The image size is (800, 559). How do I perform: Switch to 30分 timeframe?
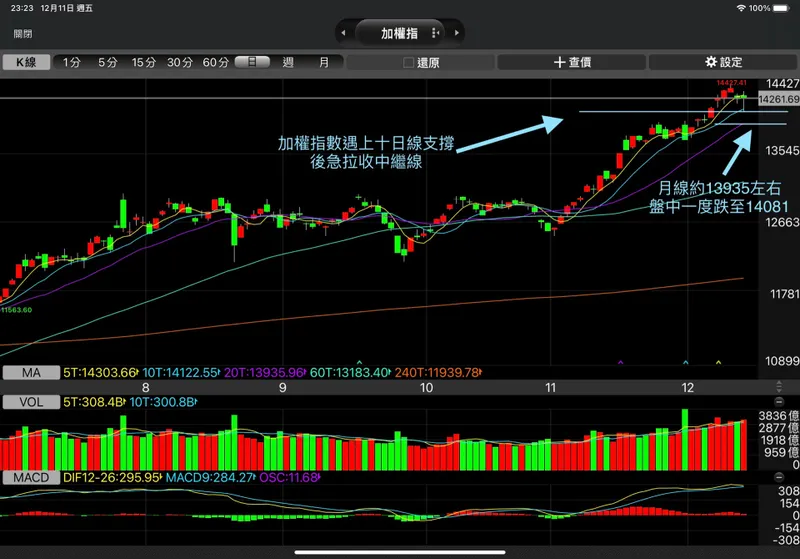point(180,62)
